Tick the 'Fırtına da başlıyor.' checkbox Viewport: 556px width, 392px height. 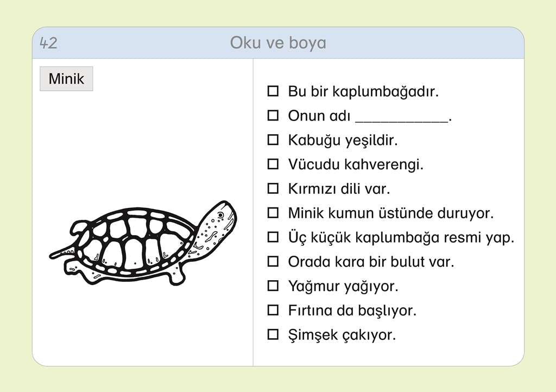click(273, 311)
